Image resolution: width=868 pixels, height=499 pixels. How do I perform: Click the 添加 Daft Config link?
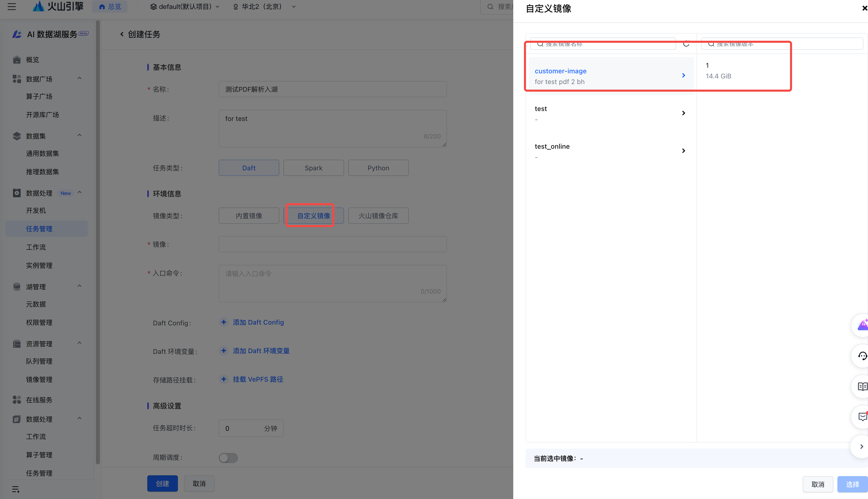[258, 322]
